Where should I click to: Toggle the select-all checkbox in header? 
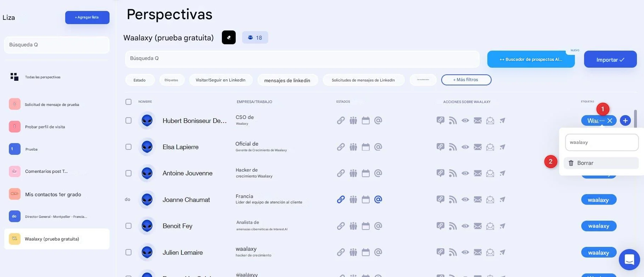pyautogui.click(x=128, y=102)
